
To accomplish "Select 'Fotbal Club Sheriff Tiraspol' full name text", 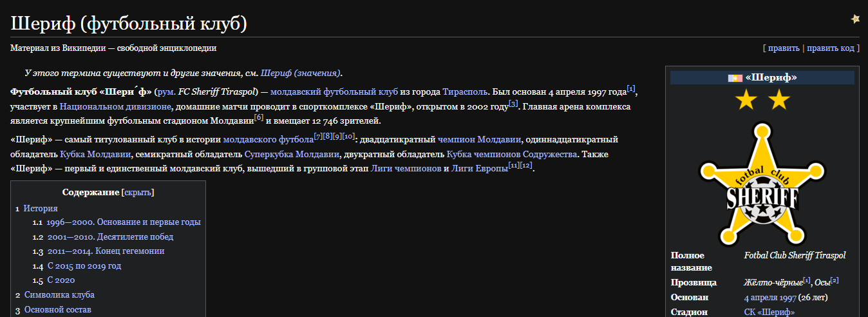I will tap(795, 256).
